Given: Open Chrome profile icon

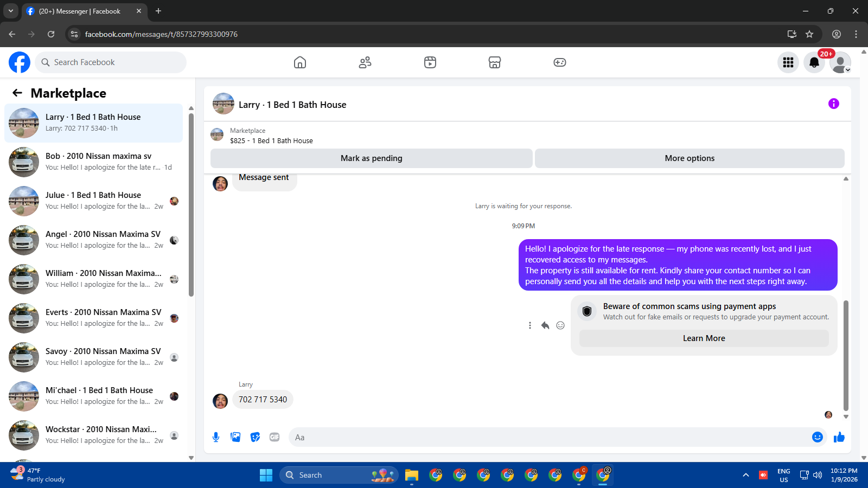Looking at the screenshot, I should click(837, 34).
